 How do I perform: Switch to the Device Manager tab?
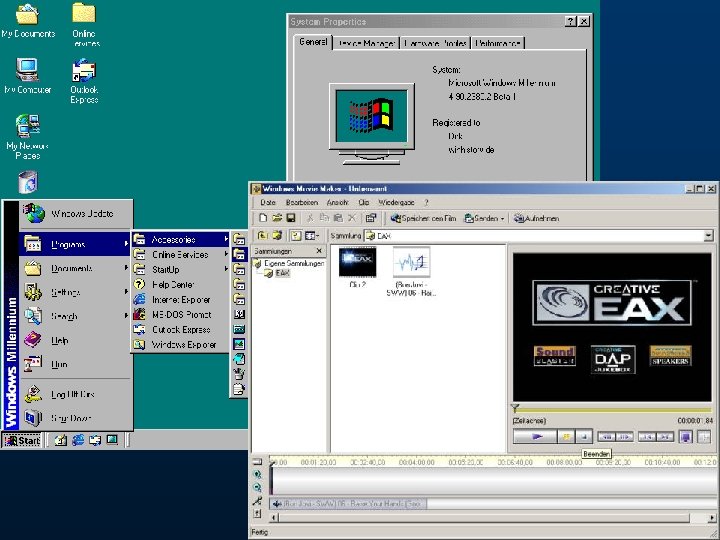[366, 43]
